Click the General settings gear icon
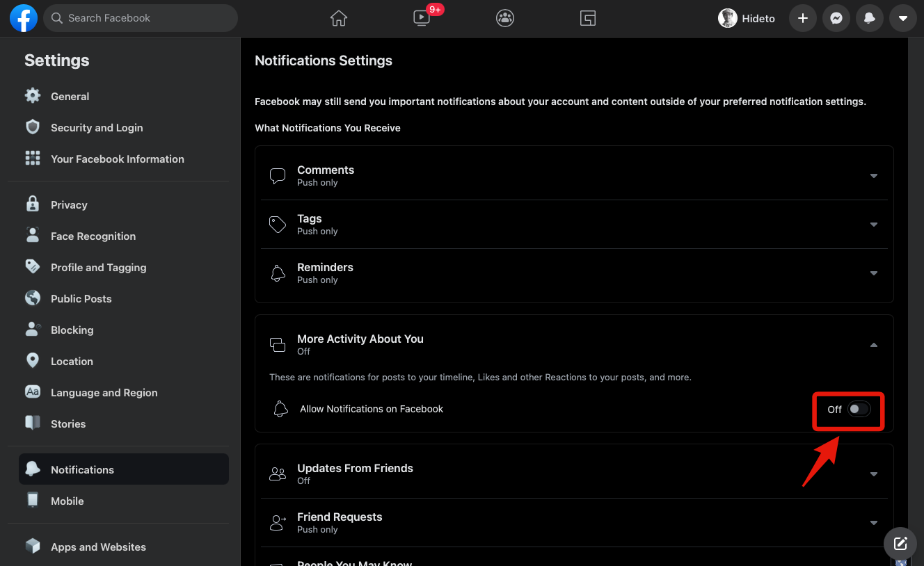This screenshot has width=924, height=566. [33, 96]
